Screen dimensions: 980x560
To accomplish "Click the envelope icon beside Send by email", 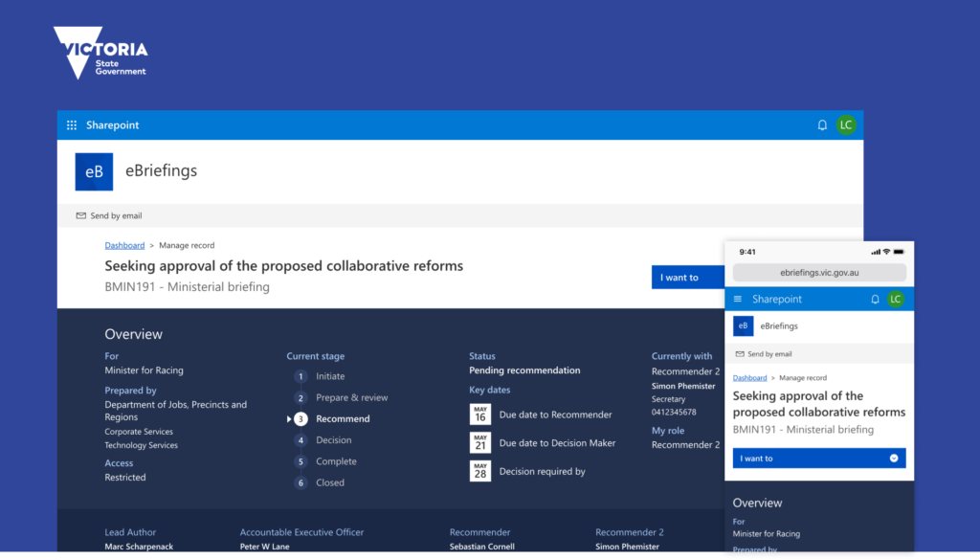I will [80, 216].
